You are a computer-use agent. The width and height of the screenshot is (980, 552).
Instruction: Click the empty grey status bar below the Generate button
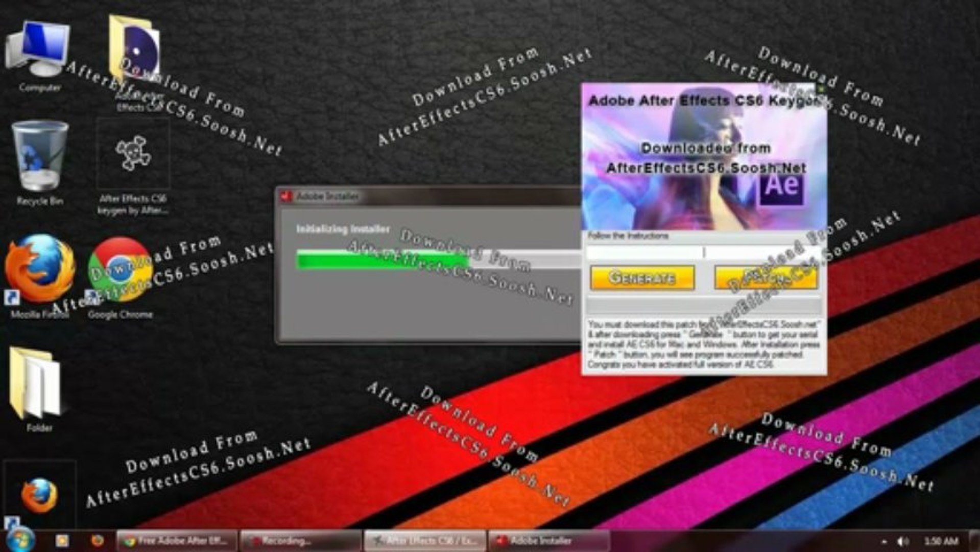click(x=704, y=306)
